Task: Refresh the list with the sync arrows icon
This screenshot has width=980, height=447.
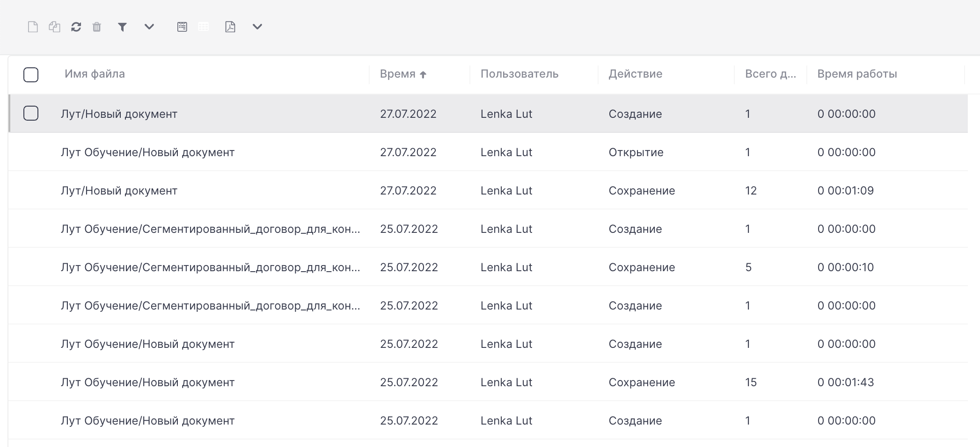Action: [x=76, y=27]
